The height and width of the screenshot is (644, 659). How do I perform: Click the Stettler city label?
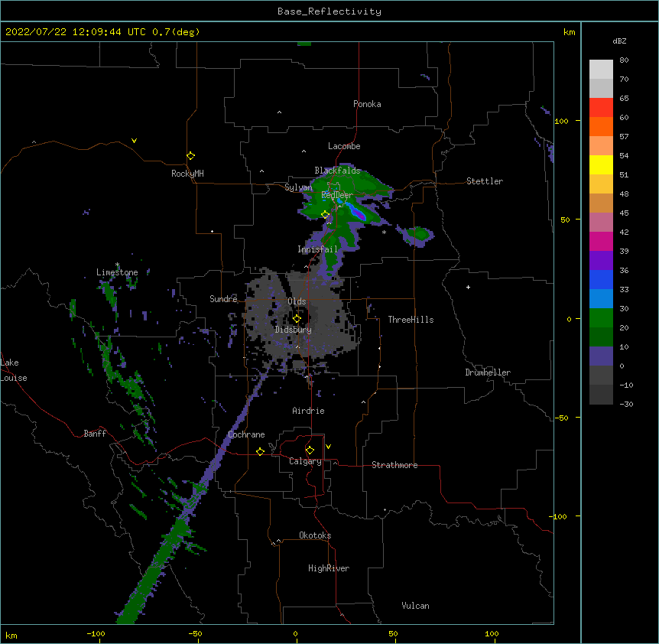click(485, 181)
